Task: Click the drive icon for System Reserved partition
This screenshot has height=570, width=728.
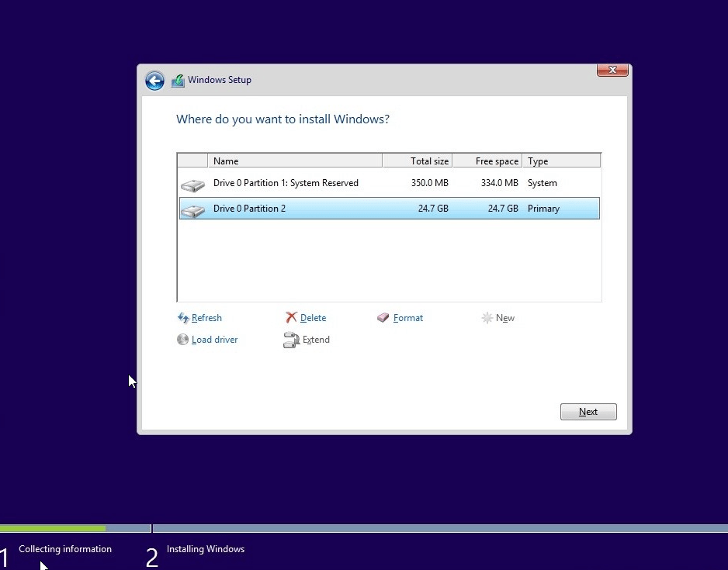Action: (x=192, y=185)
